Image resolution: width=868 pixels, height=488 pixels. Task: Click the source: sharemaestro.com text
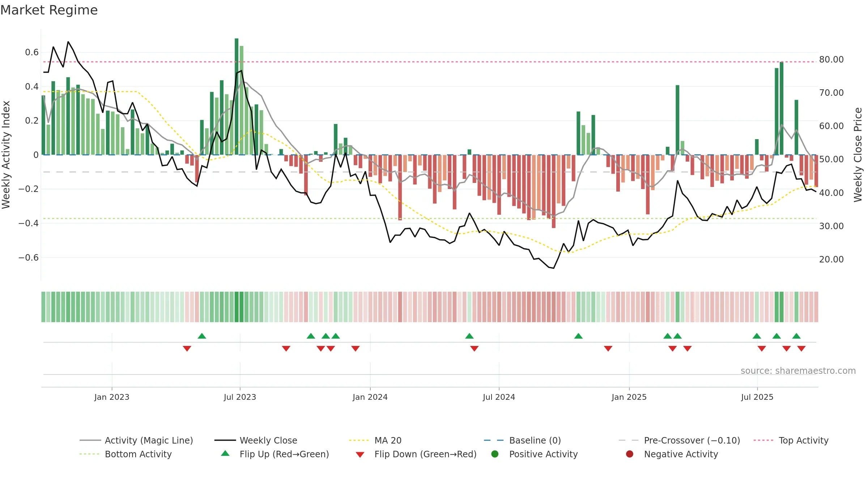coord(798,371)
